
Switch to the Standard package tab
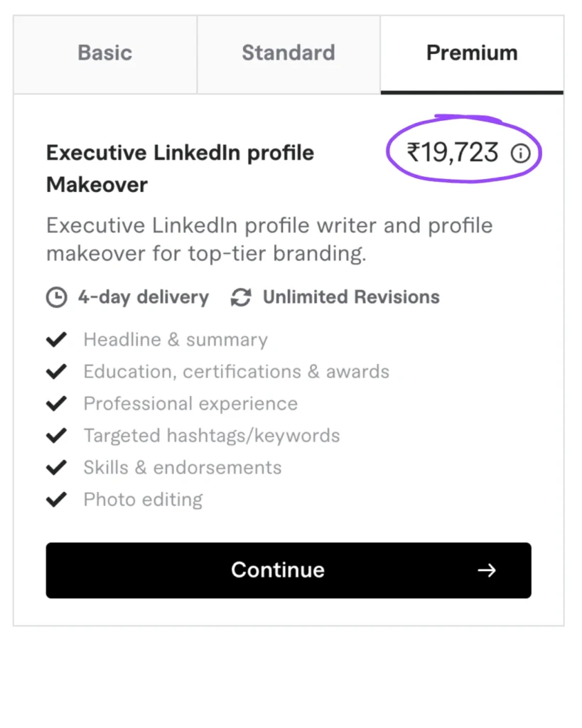[289, 53]
